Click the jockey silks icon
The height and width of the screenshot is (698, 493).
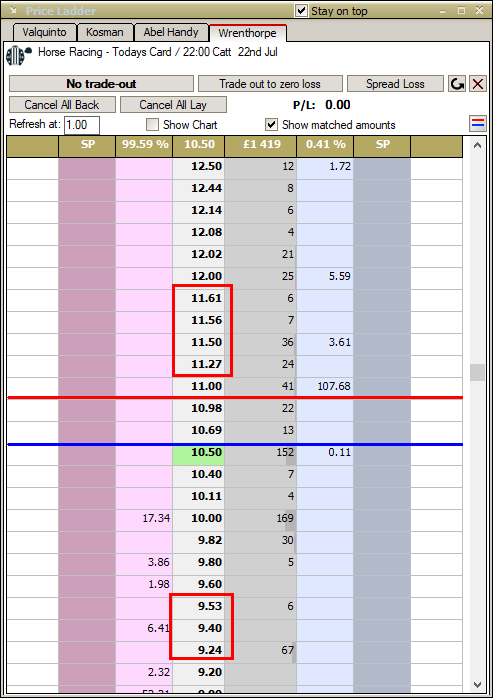[x=19, y=55]
